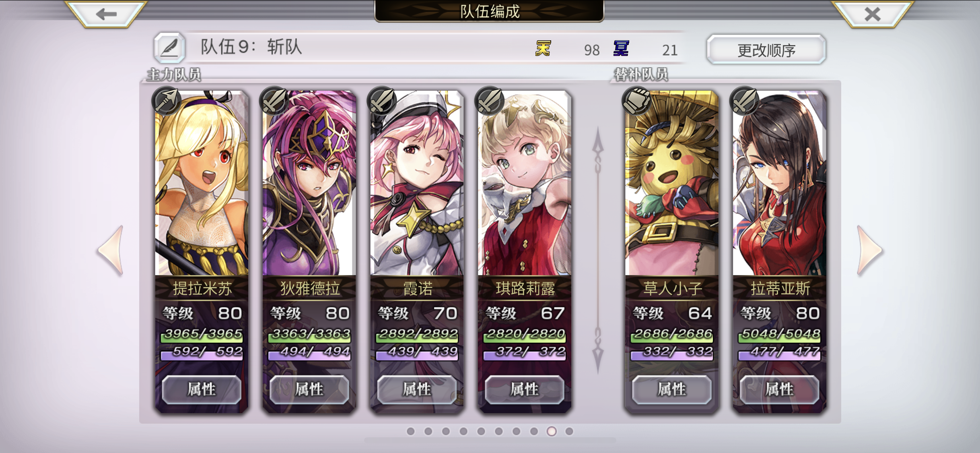Screen dimensions: 980x453
Task: Select the sword icon on 拉蒂亚斯's card
Action: tap(744, 101)
